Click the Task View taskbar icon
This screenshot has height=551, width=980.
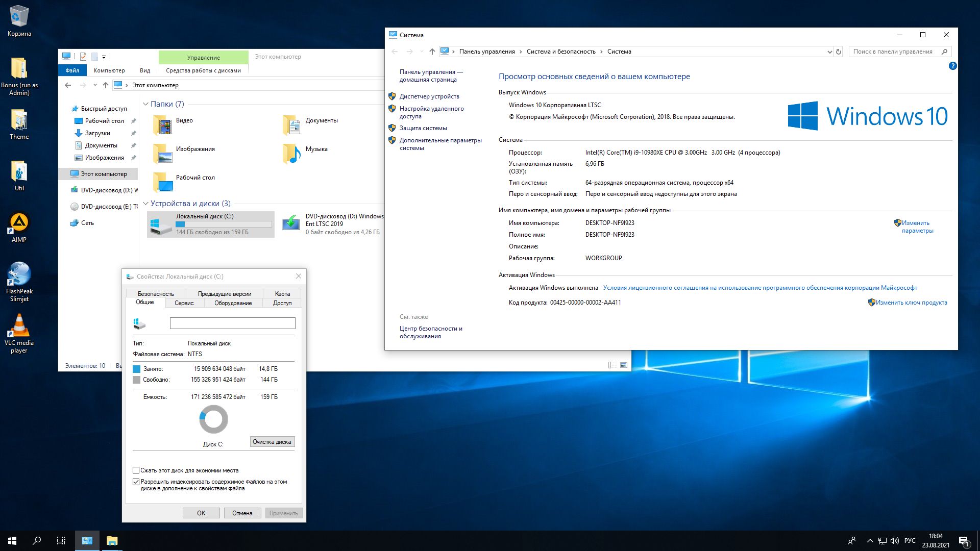61,541
